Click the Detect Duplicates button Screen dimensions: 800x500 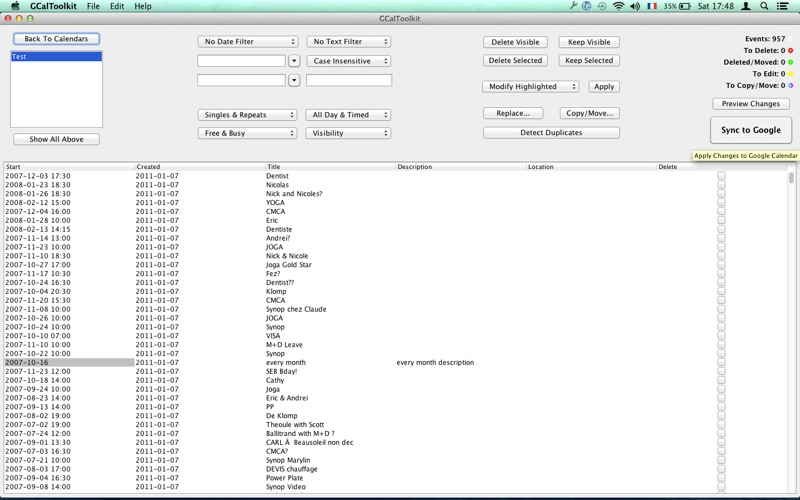[x=552, y=133]
